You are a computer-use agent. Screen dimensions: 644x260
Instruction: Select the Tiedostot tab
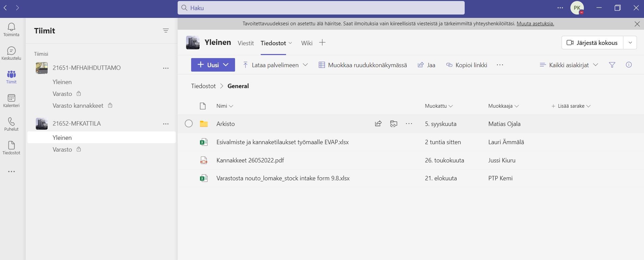click(x=273, y=43)
